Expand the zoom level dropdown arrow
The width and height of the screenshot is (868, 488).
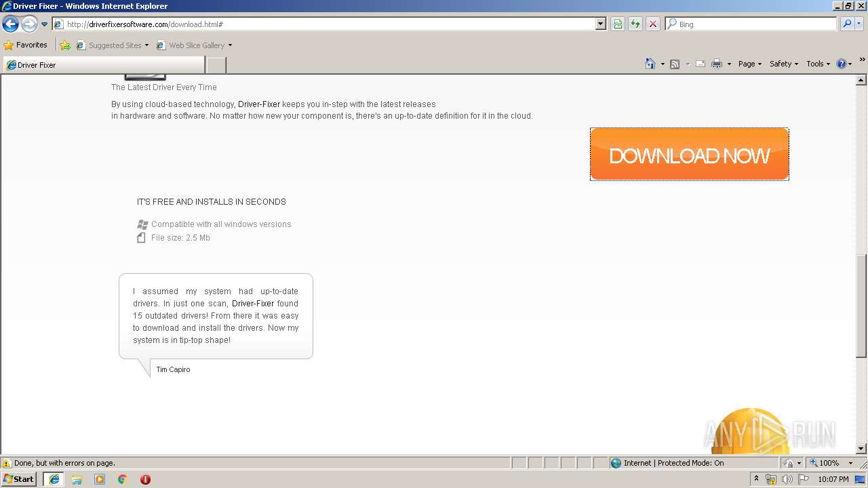(850, 463)
